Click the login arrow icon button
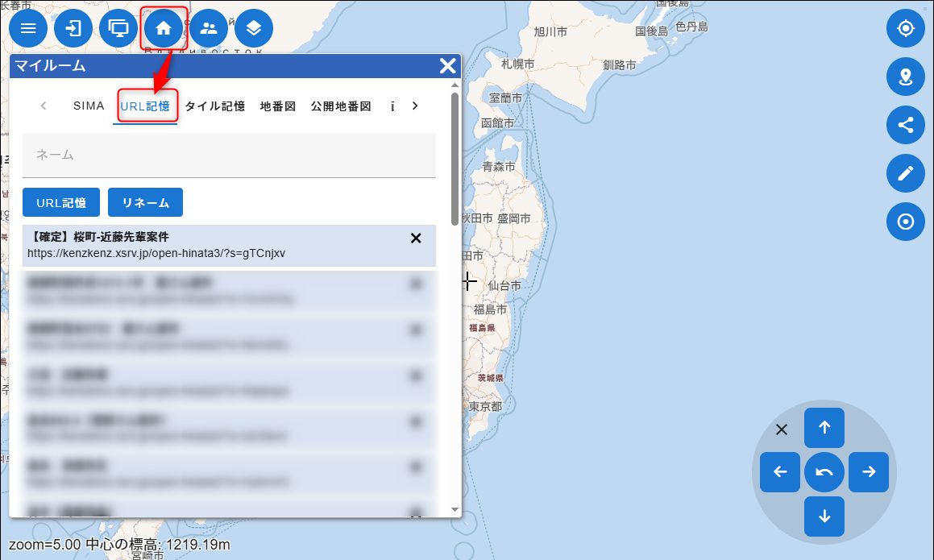 (73, 29)
